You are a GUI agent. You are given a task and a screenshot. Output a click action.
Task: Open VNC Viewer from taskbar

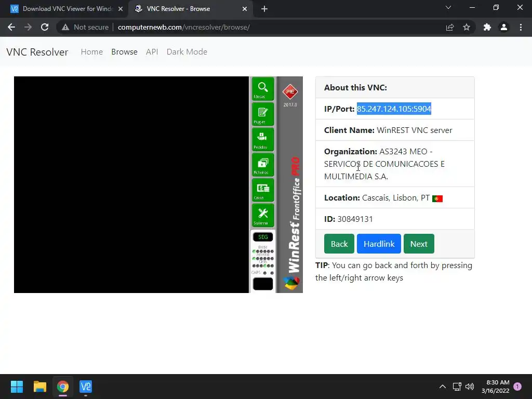click(x=86, y=387)
